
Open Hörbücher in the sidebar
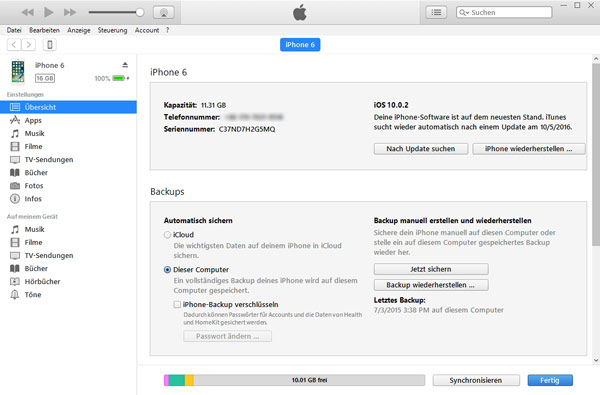point(42,281)
